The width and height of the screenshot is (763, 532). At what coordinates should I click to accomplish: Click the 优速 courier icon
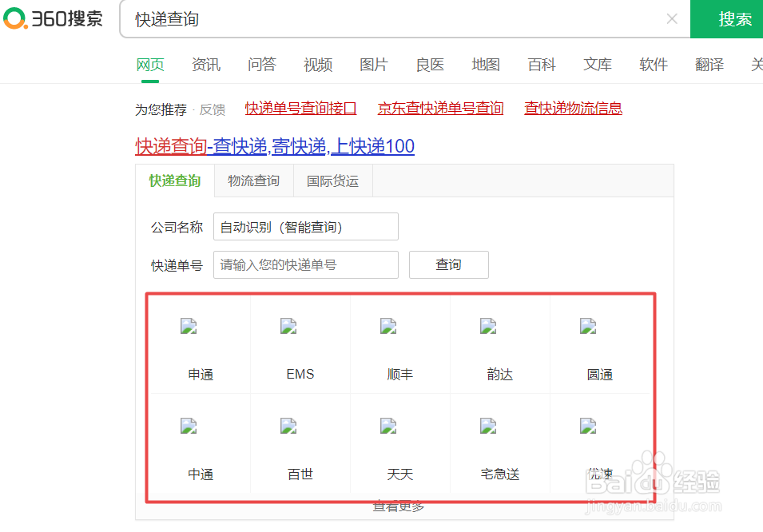pos(588,426)
